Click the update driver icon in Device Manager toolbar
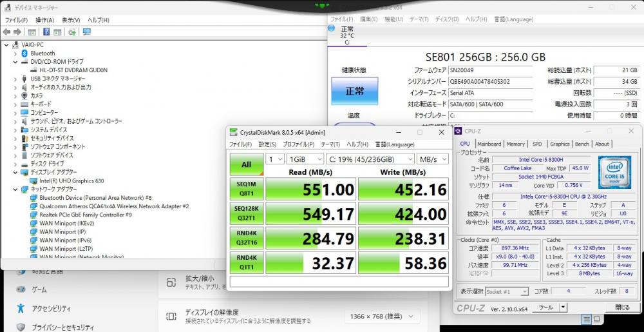Image resolution: width=644 pixels, height=332 pixels. 72,32
